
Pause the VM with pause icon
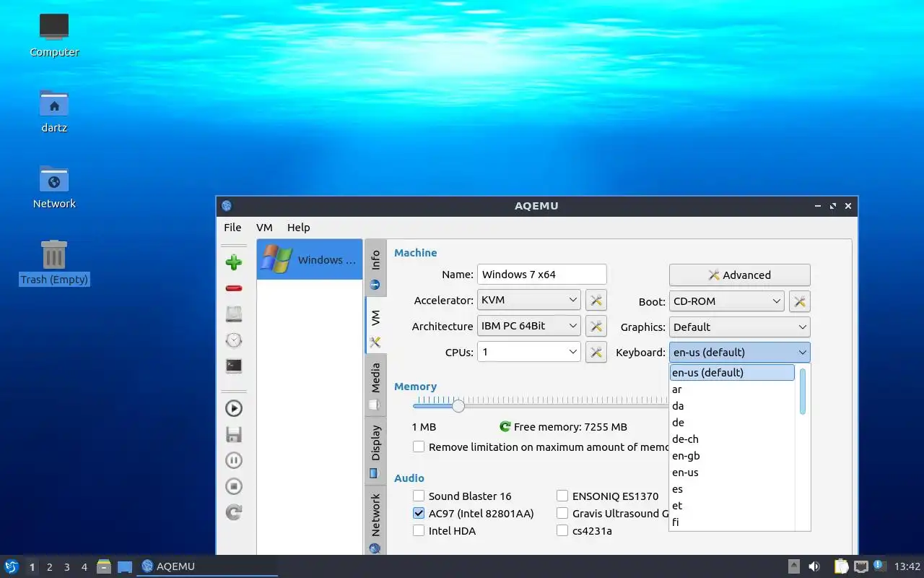coord(233,460)
